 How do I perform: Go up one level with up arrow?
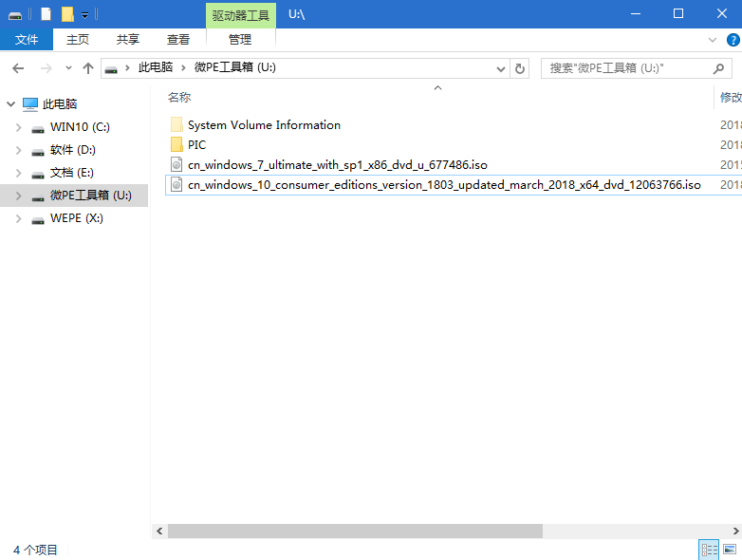(x=88, y=68)
